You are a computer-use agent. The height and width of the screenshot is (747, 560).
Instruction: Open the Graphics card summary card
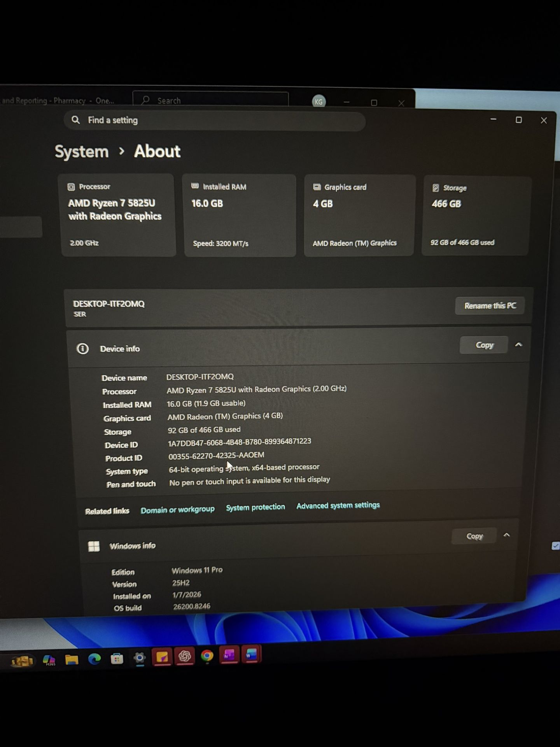[x=359, y=215]
